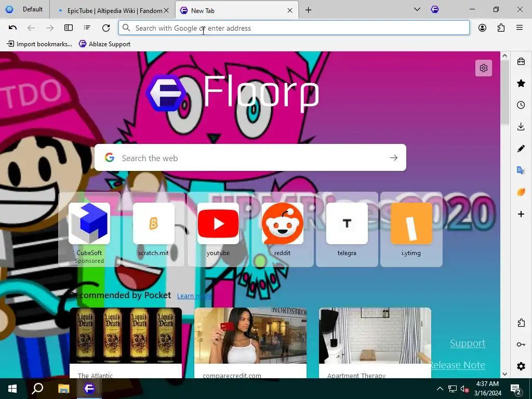Viewport: 532px width, 399px height.
Task: Open the i.ytimg shortcut tile
Action: click(411, 229)
